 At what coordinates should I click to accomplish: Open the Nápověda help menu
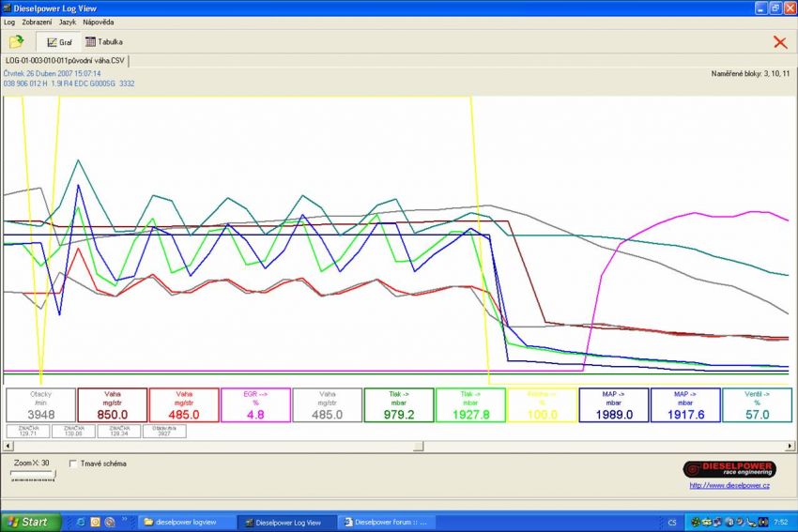pos(100,22)
